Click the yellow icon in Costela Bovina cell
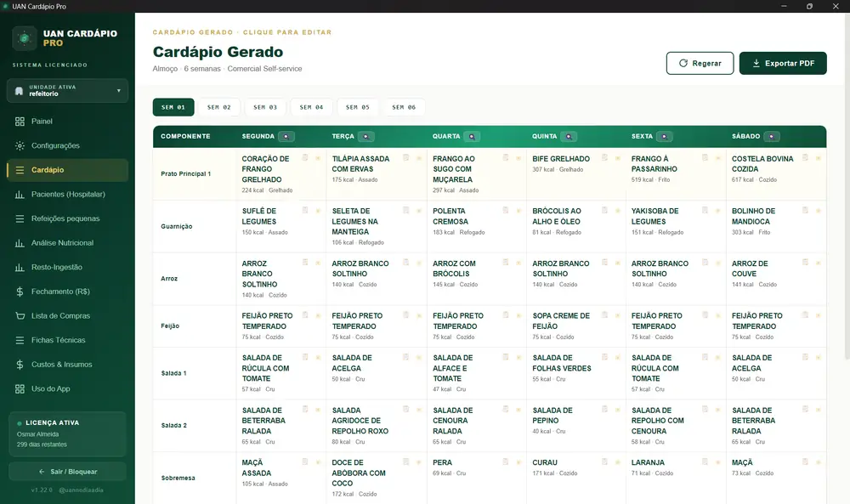 click(818, 158)
